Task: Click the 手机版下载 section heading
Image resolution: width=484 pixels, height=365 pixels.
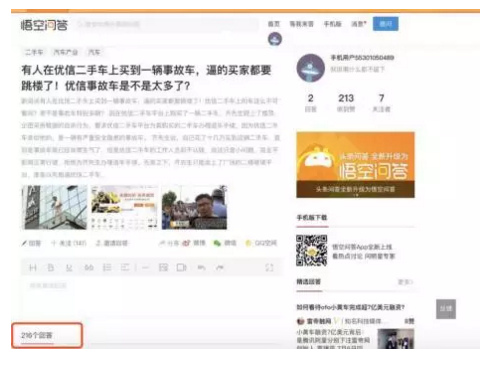Action: click(312, 218)
